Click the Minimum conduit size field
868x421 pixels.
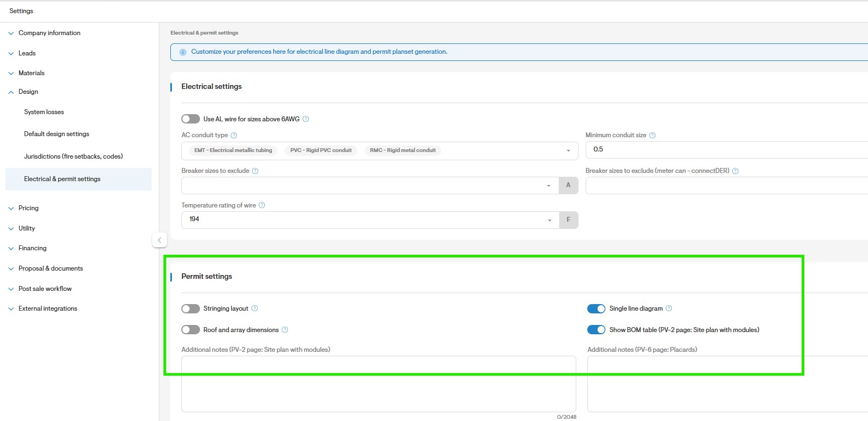pyautogui.click(x=727, y=149)
